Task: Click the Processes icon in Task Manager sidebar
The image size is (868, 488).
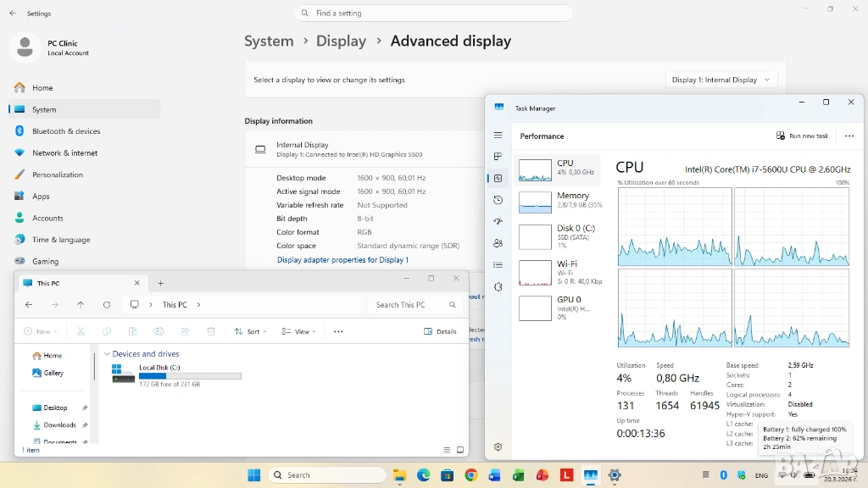Action: coord(498,157)
